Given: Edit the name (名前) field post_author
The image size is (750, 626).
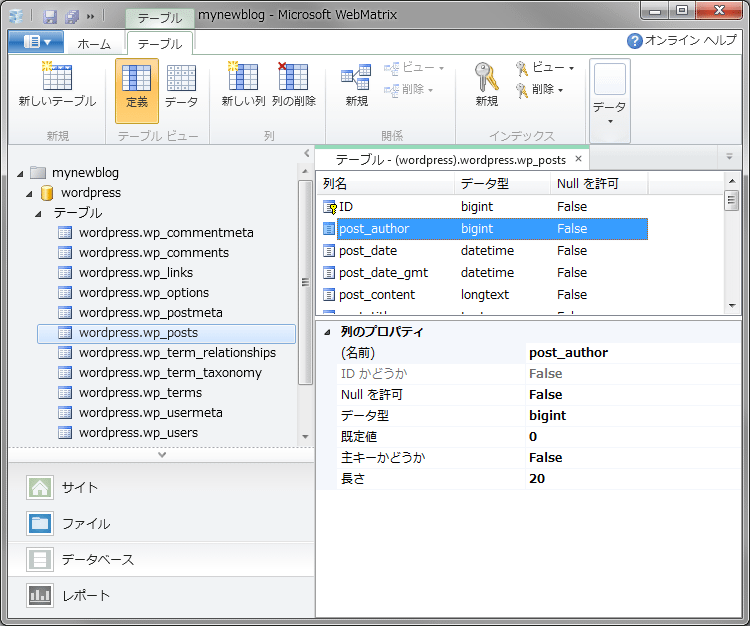Looking at the screenshot, I should pos(633,353).
